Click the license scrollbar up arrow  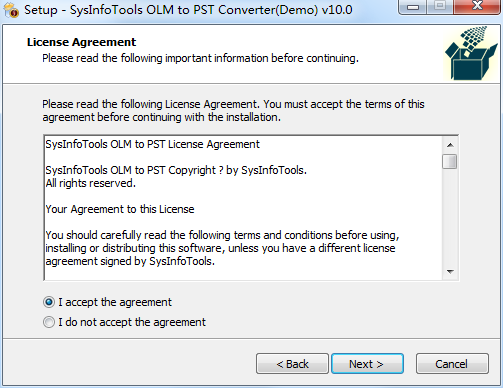[x=450, y=145]
